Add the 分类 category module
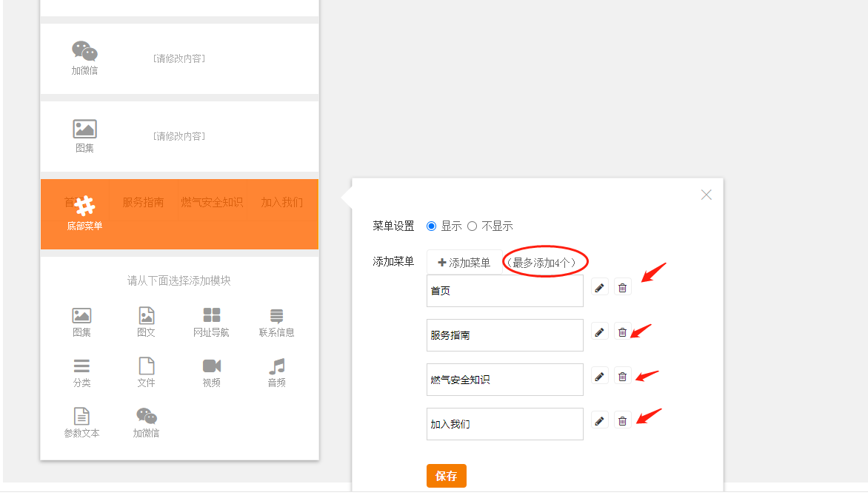This screenshot has height=501, width=868. (82, 372)
